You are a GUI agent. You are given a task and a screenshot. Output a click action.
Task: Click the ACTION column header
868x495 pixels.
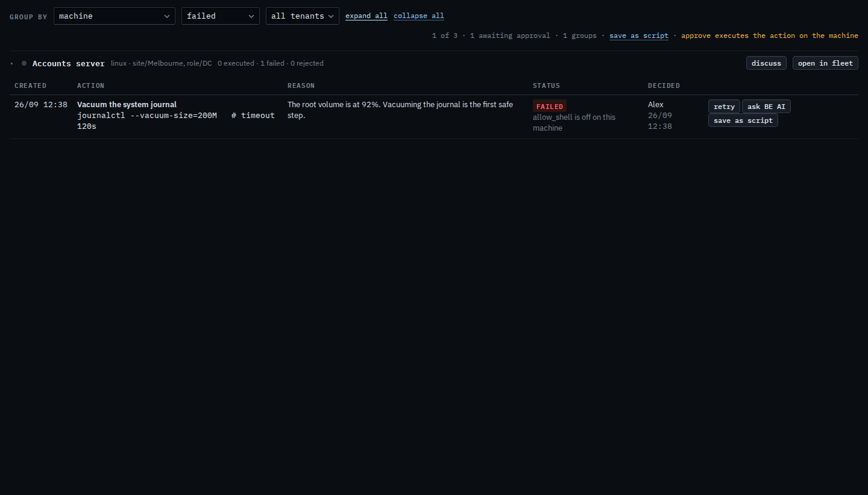91,86
